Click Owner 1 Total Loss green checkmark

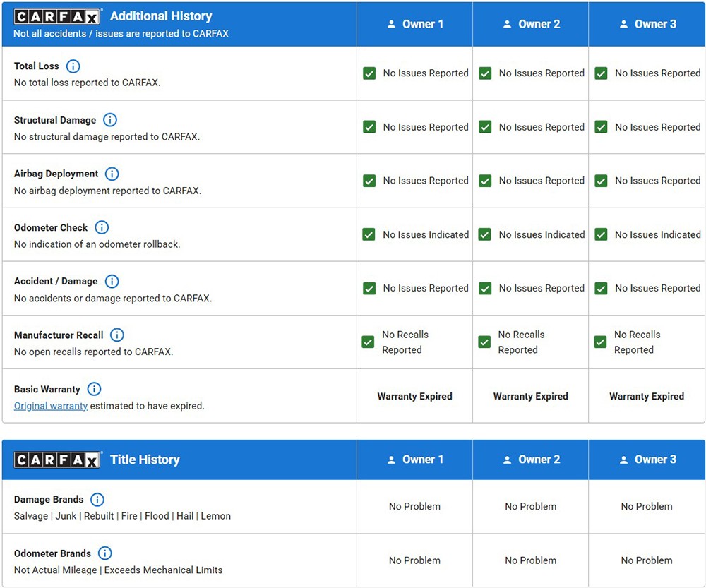click(369, 73)
